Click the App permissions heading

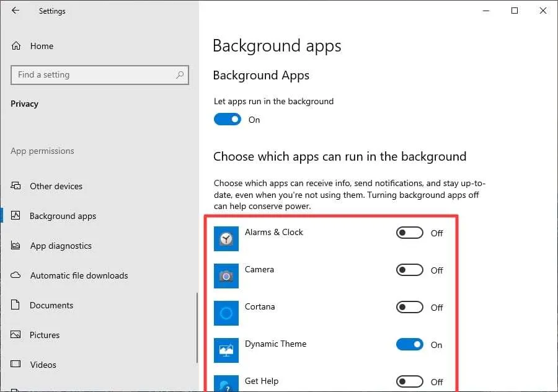click(x=42, y=151)
